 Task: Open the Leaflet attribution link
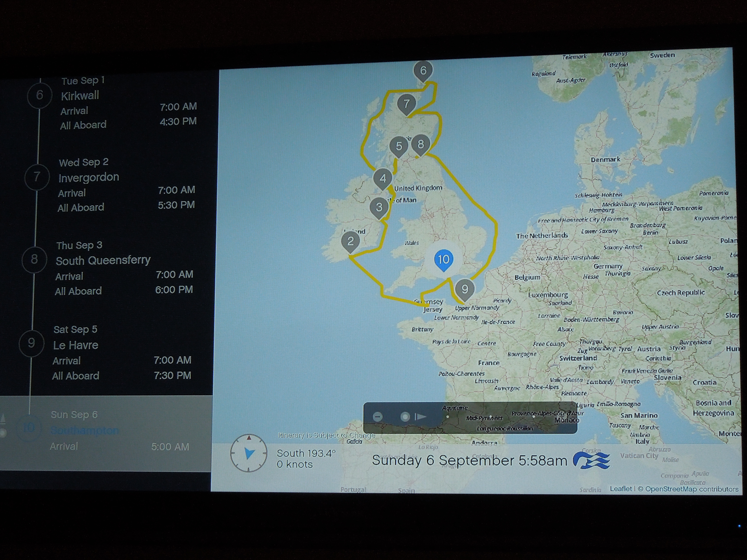click(x=621, y=489)
